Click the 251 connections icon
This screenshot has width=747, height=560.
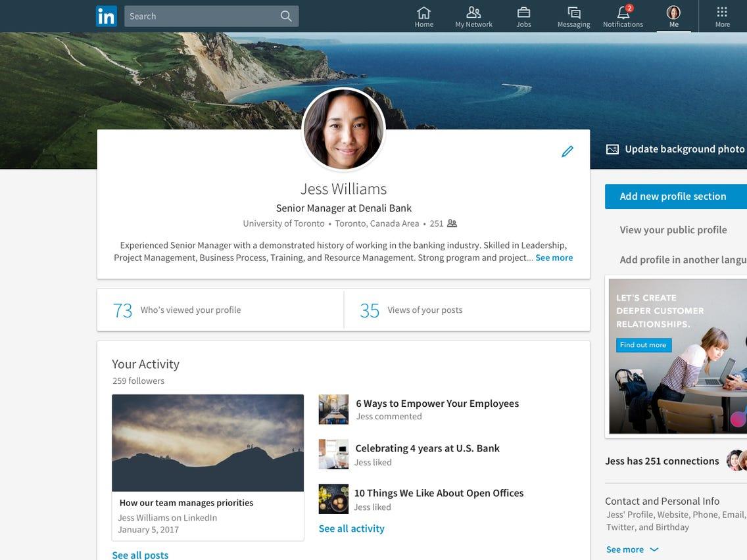(452, 223)
